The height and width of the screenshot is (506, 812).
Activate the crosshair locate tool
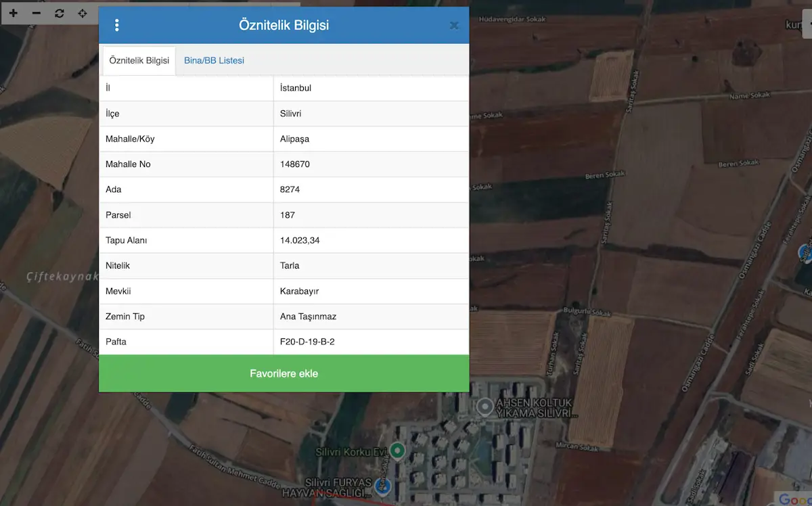(x=83, y=13)
